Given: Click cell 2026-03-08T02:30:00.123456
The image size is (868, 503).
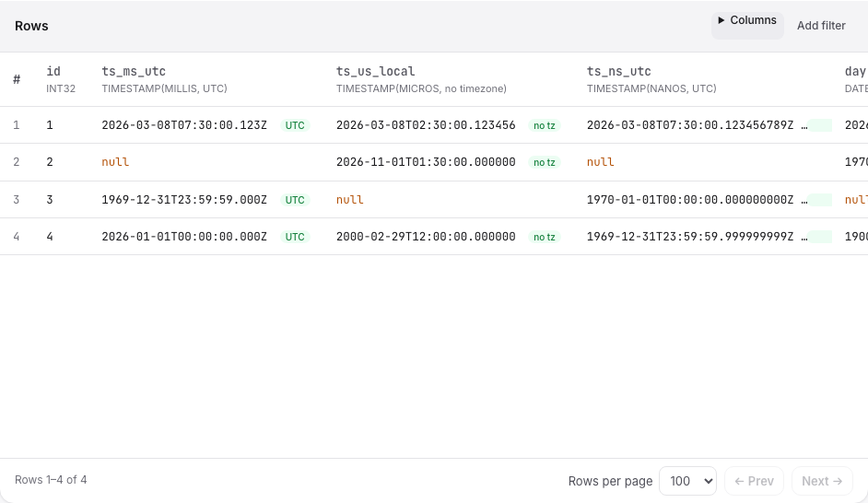Looking at the screenshot, I should click(426, 125).
